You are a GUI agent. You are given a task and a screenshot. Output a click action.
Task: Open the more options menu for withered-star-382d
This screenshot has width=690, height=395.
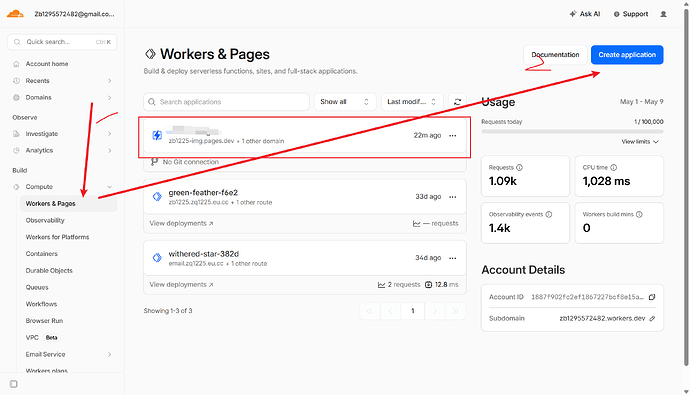452,258
